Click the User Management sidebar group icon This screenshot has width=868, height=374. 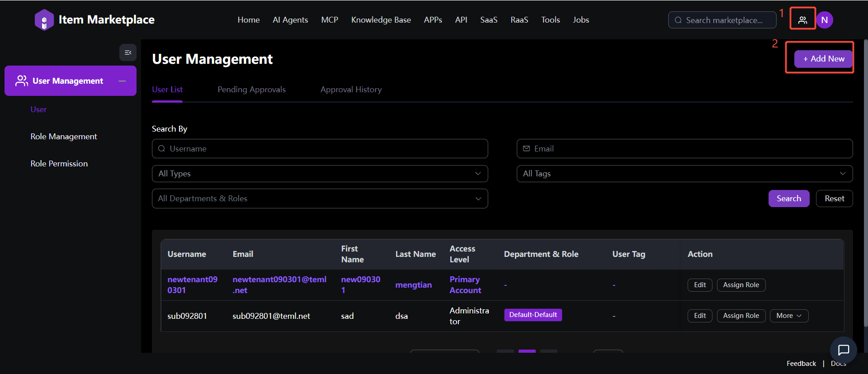point(21,81)
